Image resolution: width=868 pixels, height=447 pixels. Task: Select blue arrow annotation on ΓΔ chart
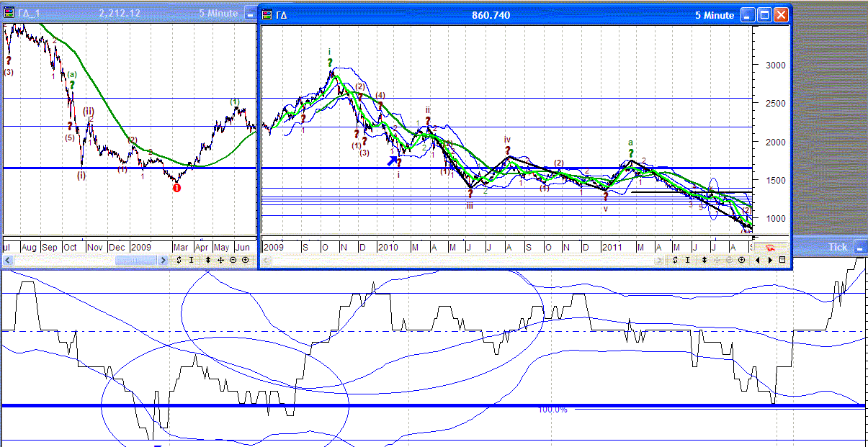[x=393, y=161]
